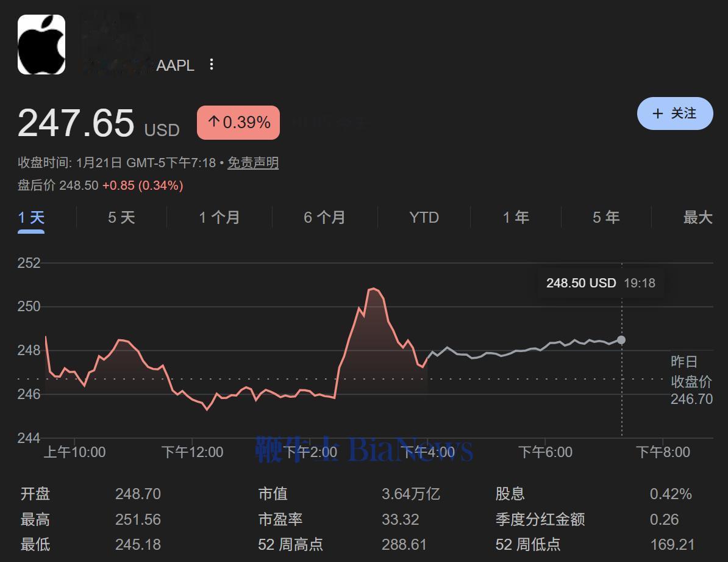Click the AAPL ticker symbol
The height and width of the screenshot is (562, 728).
tap(175, 65)
